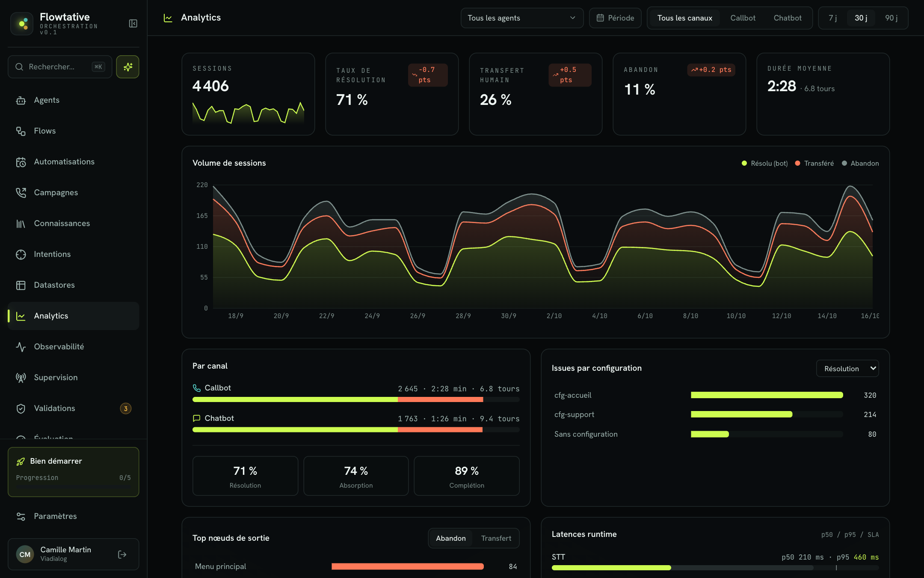Click the Flowtative logo

point(22,24)
